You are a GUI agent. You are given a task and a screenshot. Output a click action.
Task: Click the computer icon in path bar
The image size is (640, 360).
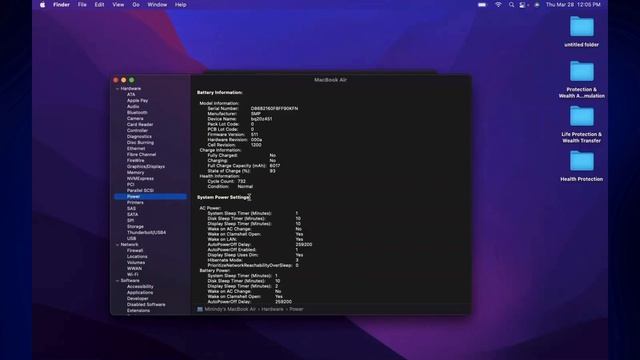pos(200,309)
